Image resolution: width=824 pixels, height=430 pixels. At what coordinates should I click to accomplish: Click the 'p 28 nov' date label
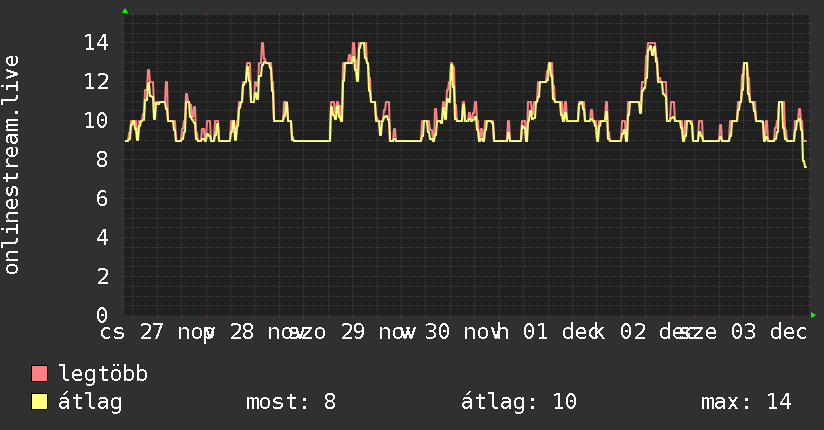point(253,332)
